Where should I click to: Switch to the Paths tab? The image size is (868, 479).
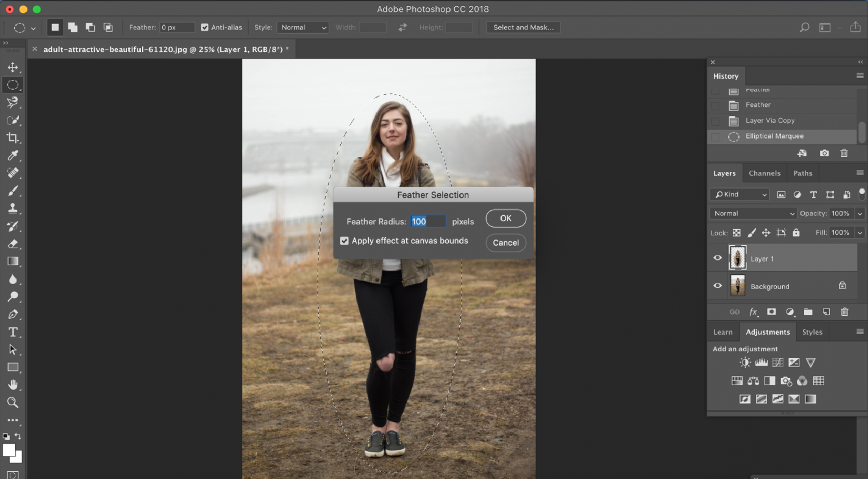tap(802, 173)
